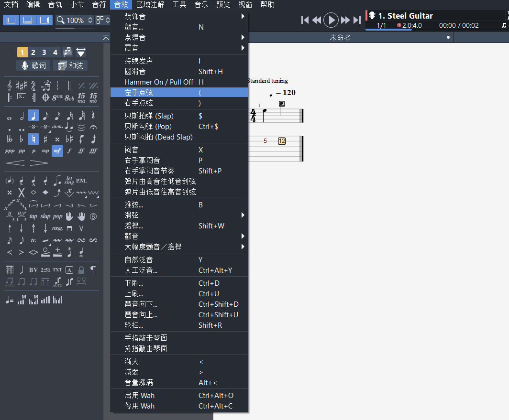The width and height of the screenshot is (509, 420).
Task: Click the rasg. rasgueado icon
Action: (x=57, y=228)
